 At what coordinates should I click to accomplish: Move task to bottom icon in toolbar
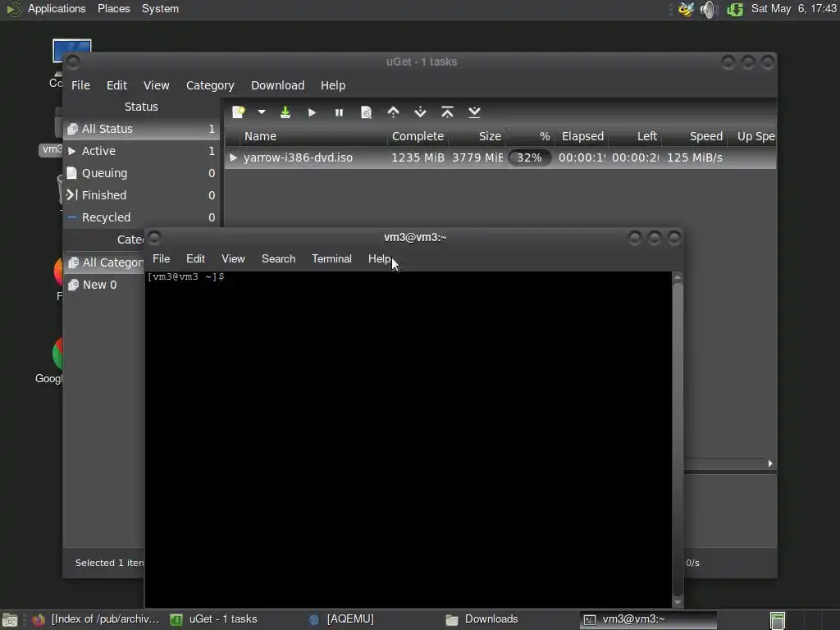coord(474,112)
